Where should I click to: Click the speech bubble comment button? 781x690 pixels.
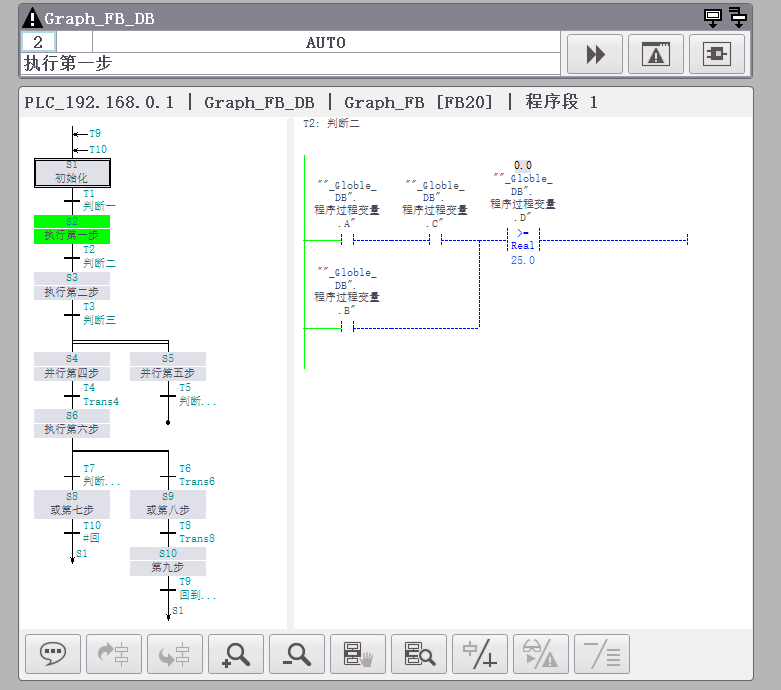(53, 654)
